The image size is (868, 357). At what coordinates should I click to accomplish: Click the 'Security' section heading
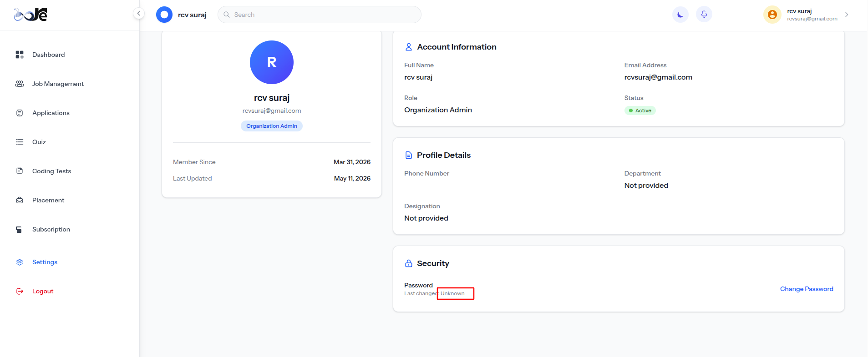point(433,263)
